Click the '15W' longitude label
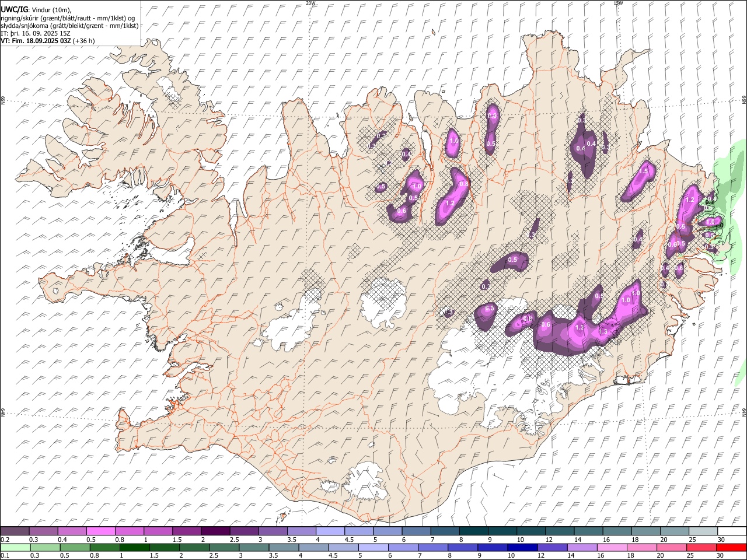Screen dimensions: 747x560 (618, 3)
